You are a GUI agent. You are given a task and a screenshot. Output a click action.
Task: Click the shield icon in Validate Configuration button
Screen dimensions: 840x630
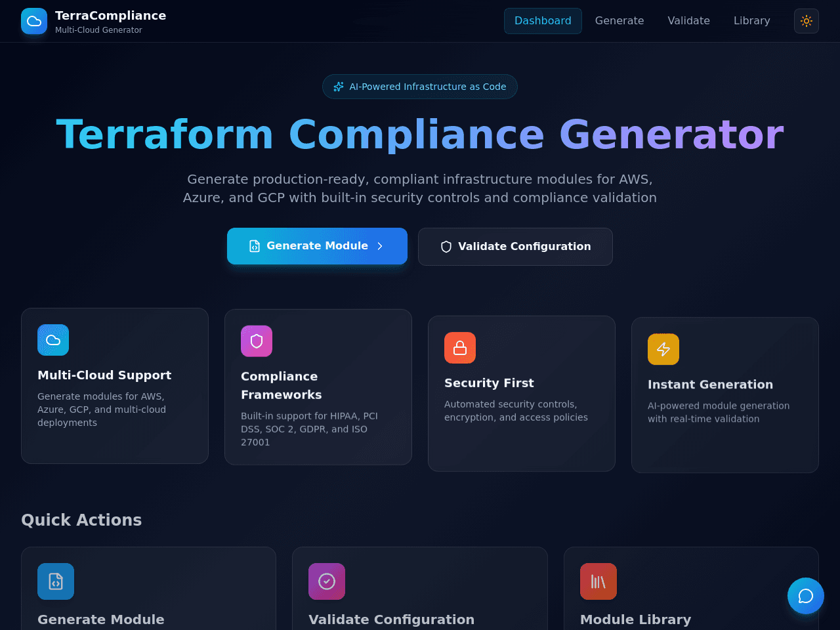(446, 247)
